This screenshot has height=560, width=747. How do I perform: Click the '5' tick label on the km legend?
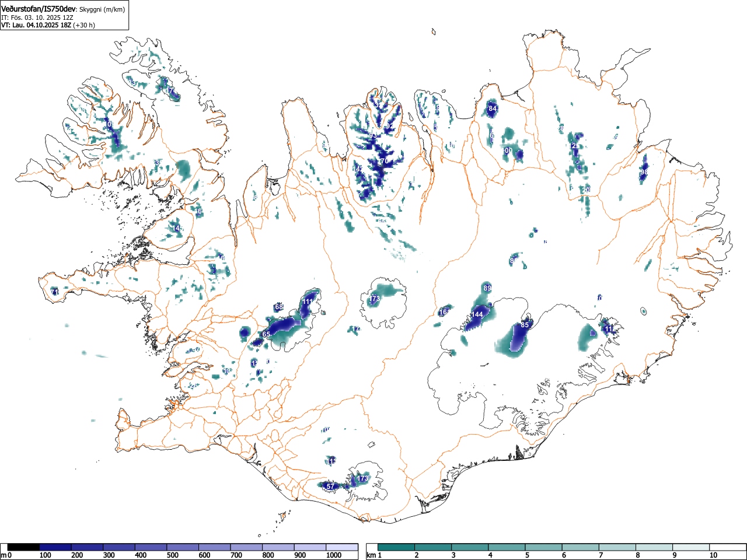pyautogui.click(x=527, y=555)
